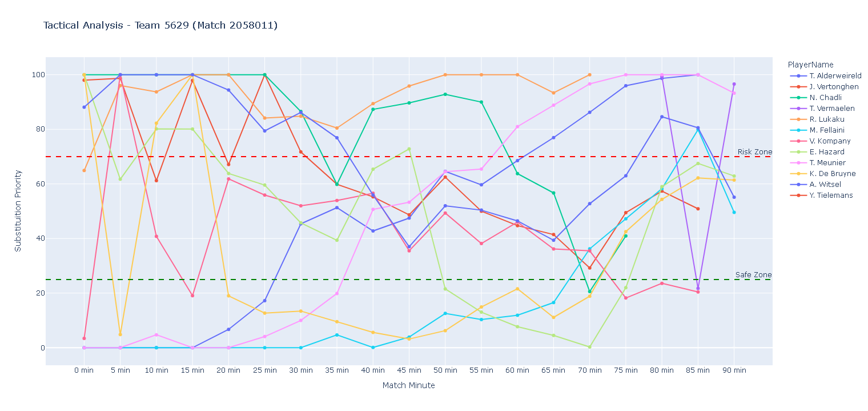Screen dimensions: 868x411
Task: Click the Match Minute axis title
Action: coord(408,386)
